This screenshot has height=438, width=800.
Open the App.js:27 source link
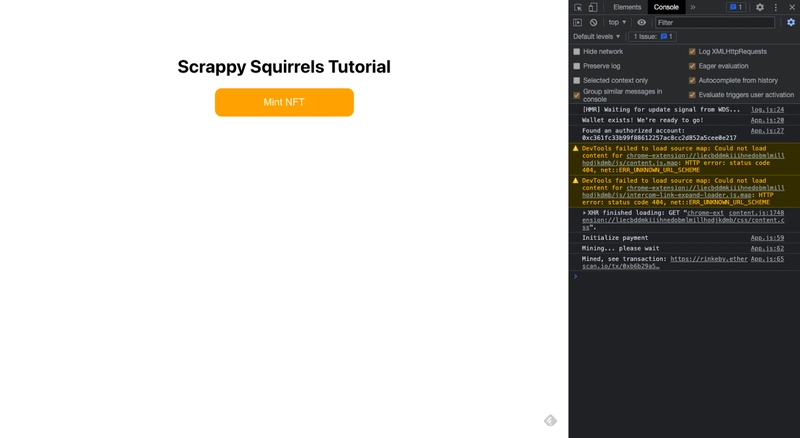(x=767, y=131)
